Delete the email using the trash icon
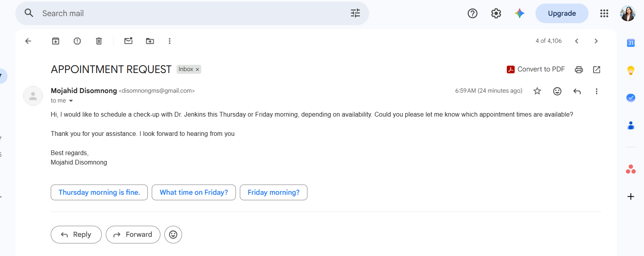644x256 pixels. [99, 41]
